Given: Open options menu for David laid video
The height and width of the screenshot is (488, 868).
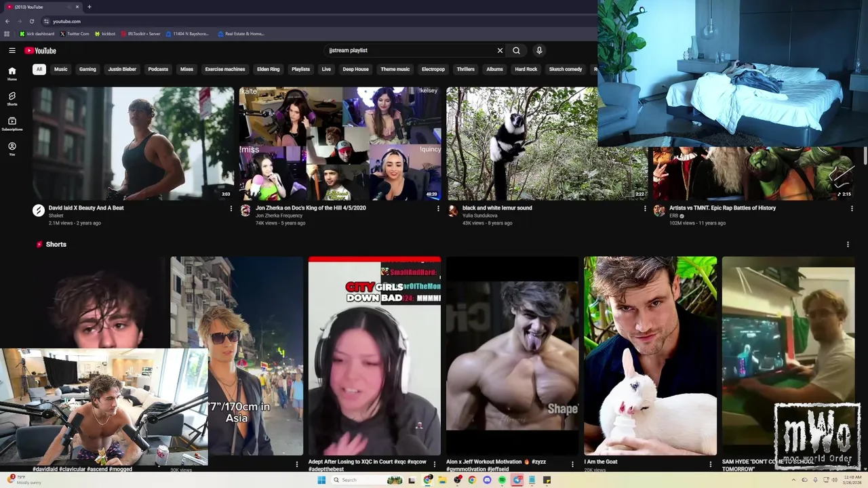Looking at the screenshot, I should 231,209.
